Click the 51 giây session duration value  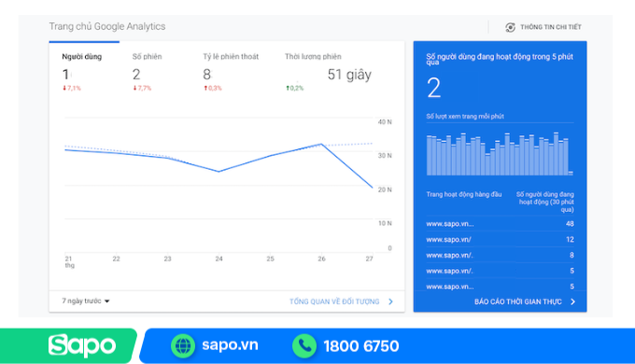tap(349, 75)
